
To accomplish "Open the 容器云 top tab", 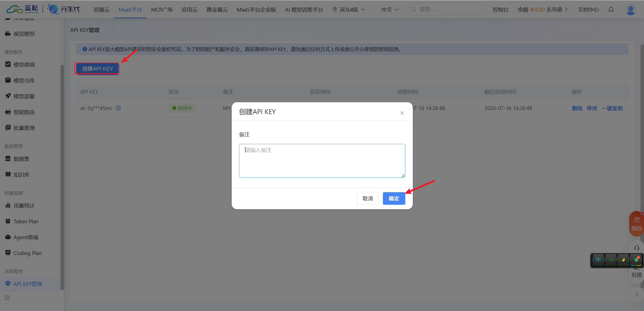I will tap(101, 10).
